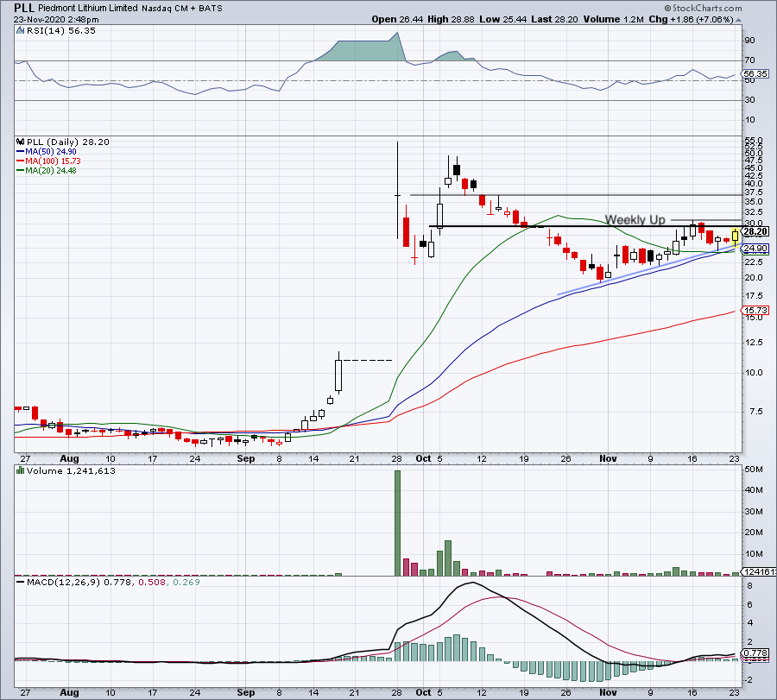Click the Volume 1.2M header value

click(613, 19)
